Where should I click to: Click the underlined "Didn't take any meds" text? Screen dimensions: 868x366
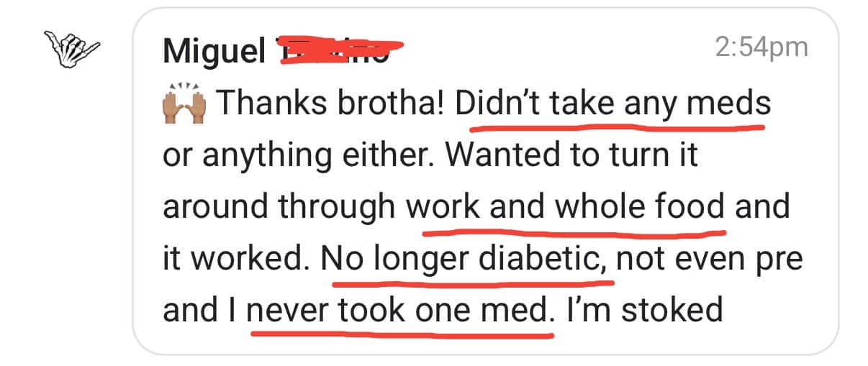[x=613, y=104]
